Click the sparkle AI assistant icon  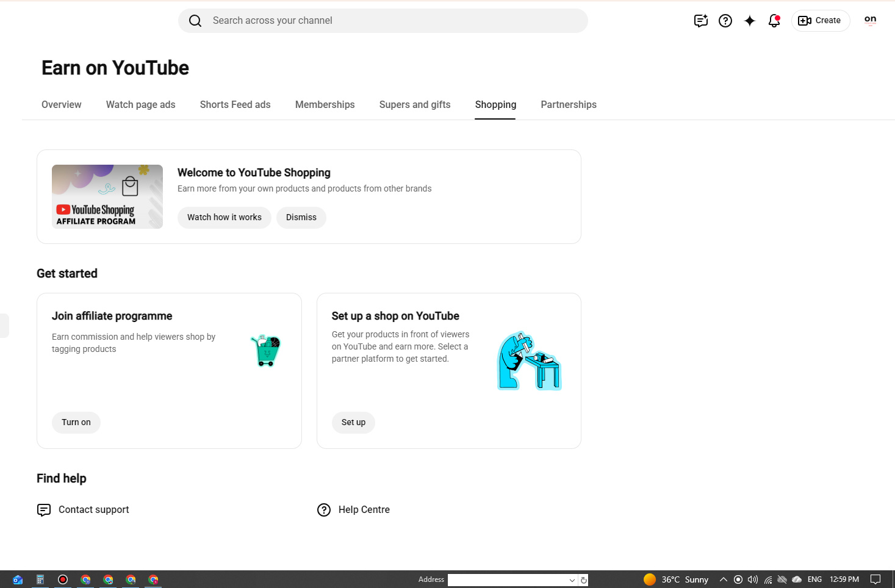[750, 21]
